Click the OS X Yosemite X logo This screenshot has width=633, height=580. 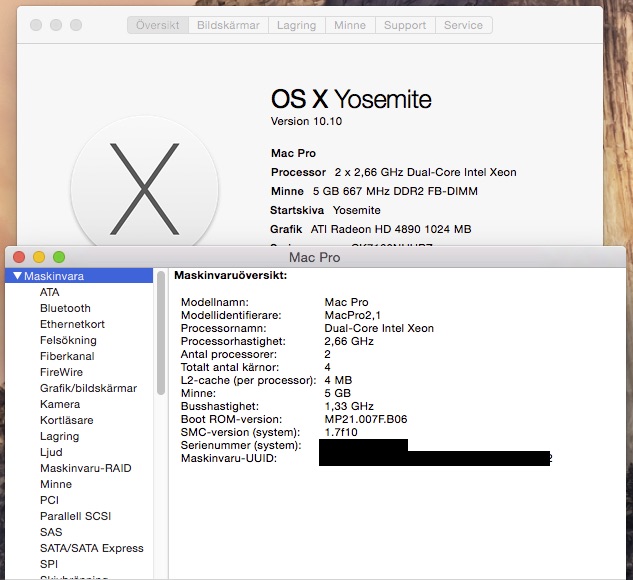145,188
